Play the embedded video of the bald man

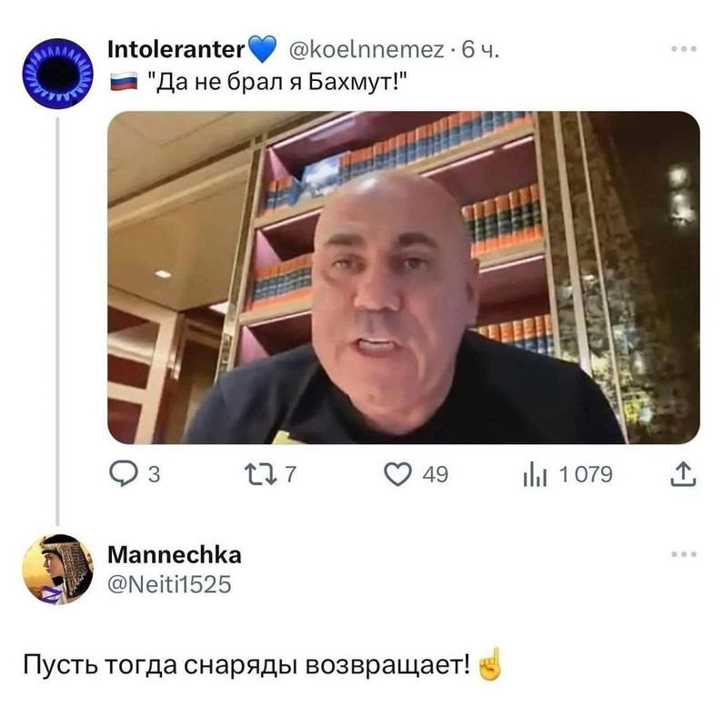point(403,278)
